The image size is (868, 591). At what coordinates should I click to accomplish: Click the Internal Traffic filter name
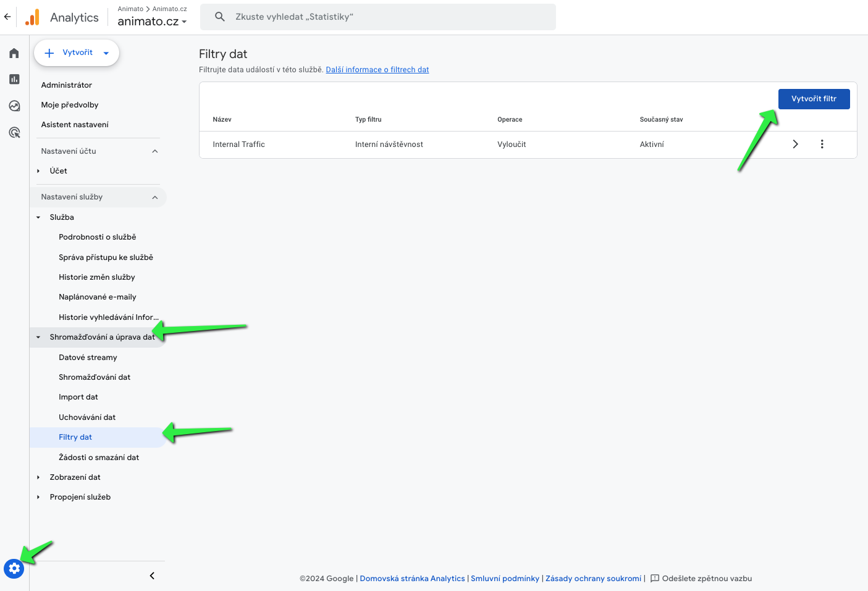point(238,145)
